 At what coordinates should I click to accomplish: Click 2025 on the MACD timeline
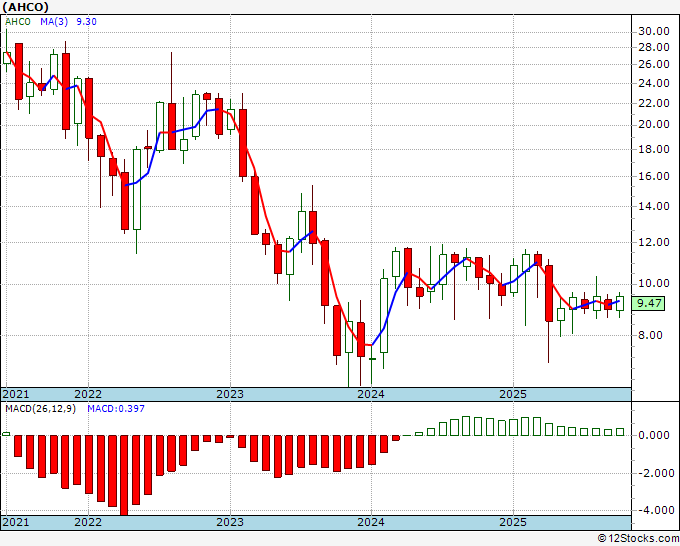[x=513, y=522]
